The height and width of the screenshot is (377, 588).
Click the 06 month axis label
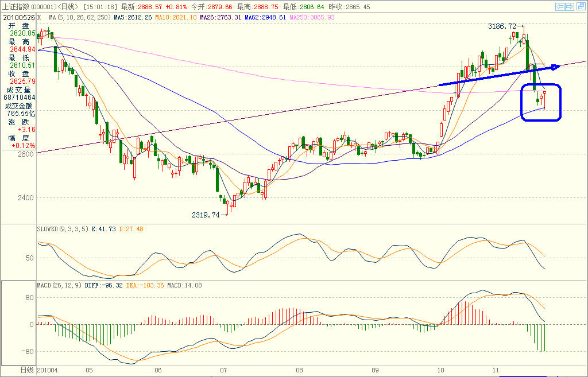click(x=158, y=371)
